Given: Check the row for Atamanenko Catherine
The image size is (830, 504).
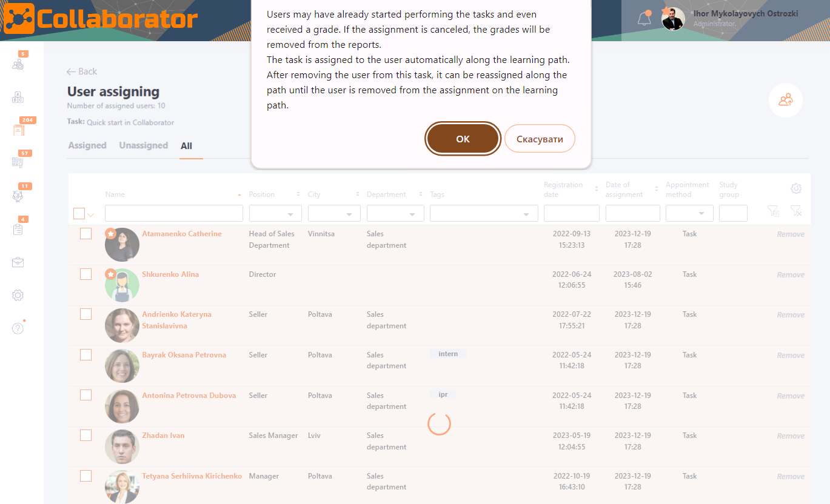Looking at the screenshot, I should [85, 233].
